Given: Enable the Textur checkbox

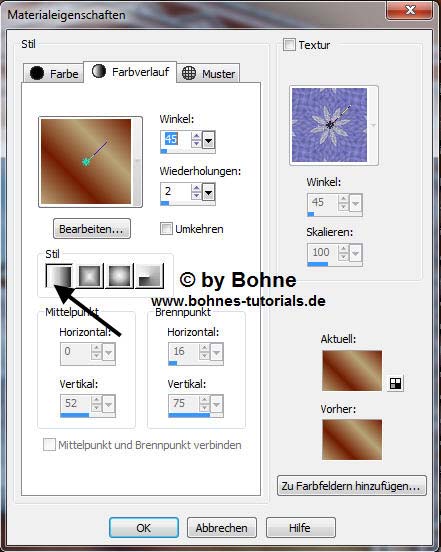Looking at the screenshot, I should (x=289, y=45).
